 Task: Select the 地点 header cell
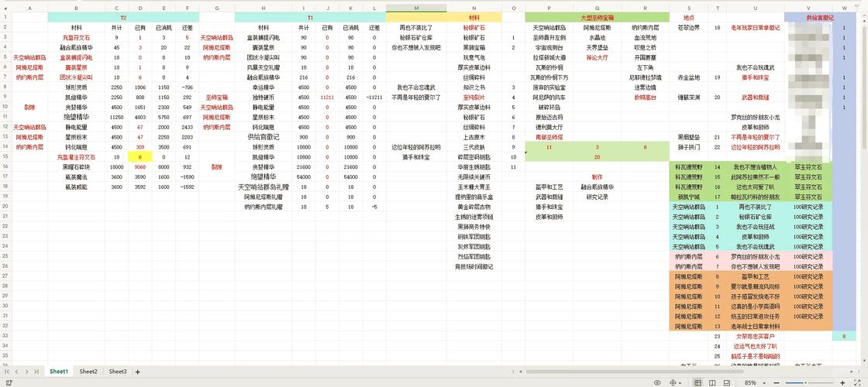point(689,18)
